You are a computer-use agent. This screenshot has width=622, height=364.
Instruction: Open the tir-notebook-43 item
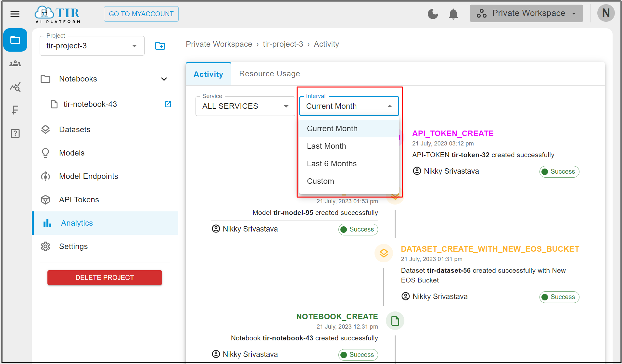tap(90, 104)
